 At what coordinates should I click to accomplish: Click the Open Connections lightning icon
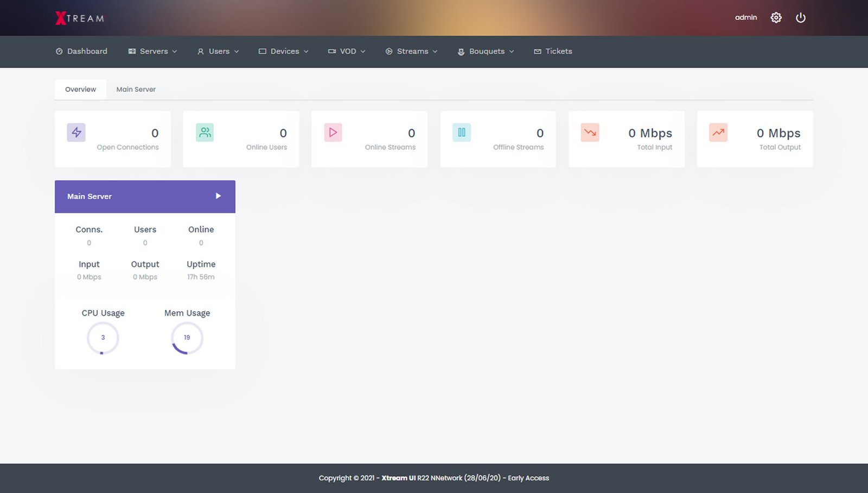point(76,132)
